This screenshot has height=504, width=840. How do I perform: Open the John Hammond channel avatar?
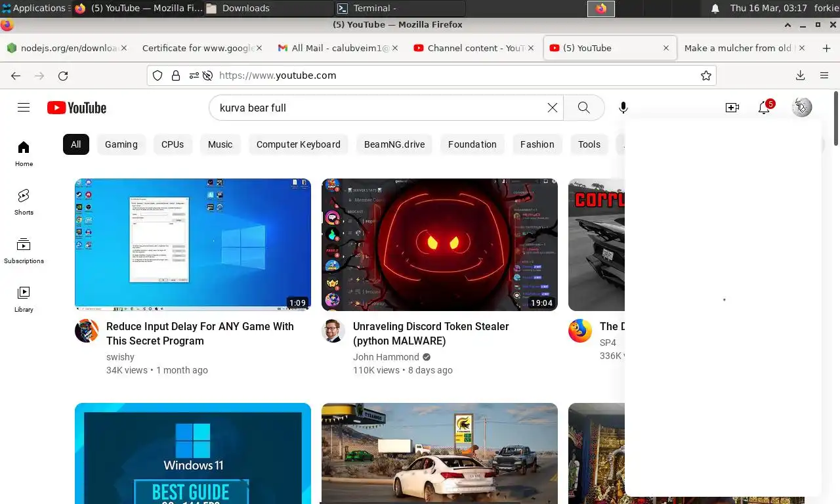click(x=333, y=331)
